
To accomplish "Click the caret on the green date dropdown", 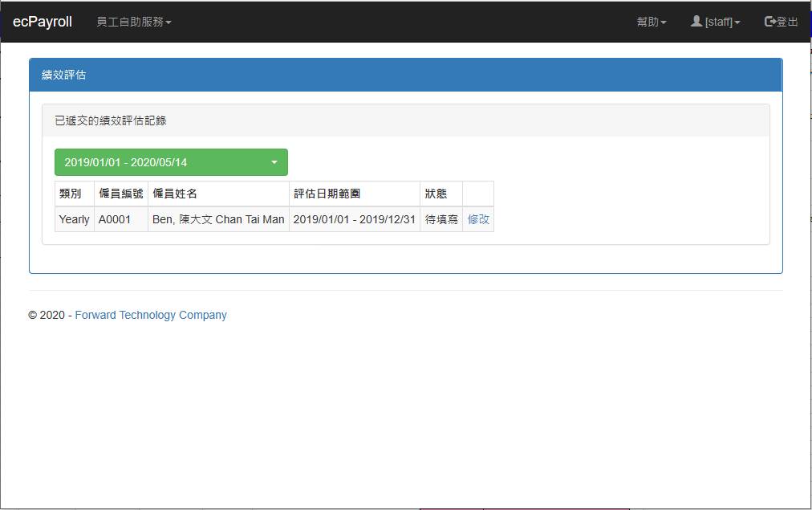I will click(x=274, y=162).
